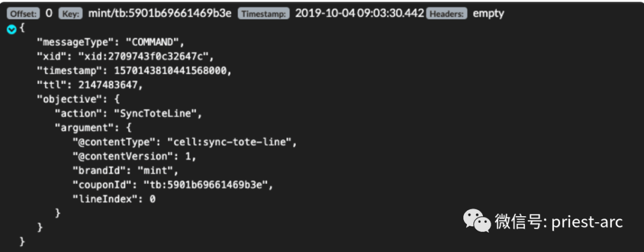This screenshot has height=252, width=644.
Task: Click the offset value 0
Action: (49, 13)
